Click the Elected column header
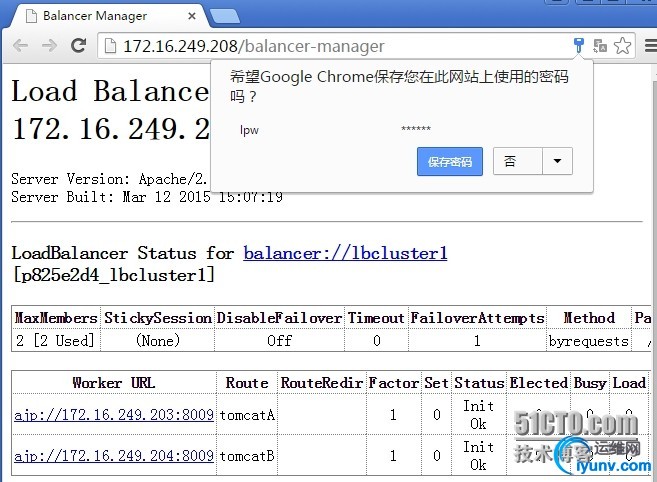 click(x=538, y=383)
